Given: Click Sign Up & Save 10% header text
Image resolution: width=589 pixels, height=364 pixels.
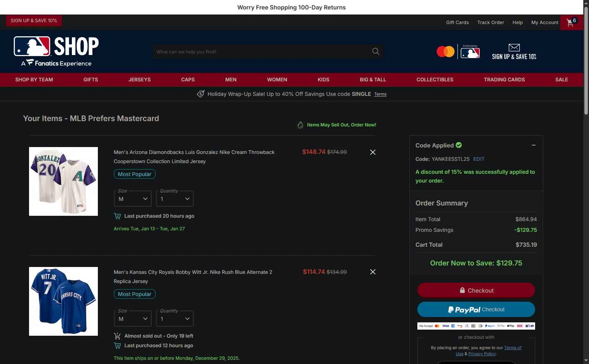Looking at the screenshot, I should click(514, 57).
